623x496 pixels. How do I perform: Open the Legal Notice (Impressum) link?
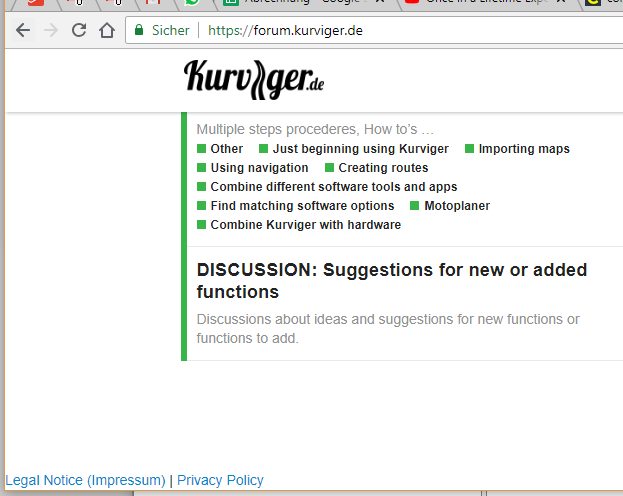85,480
